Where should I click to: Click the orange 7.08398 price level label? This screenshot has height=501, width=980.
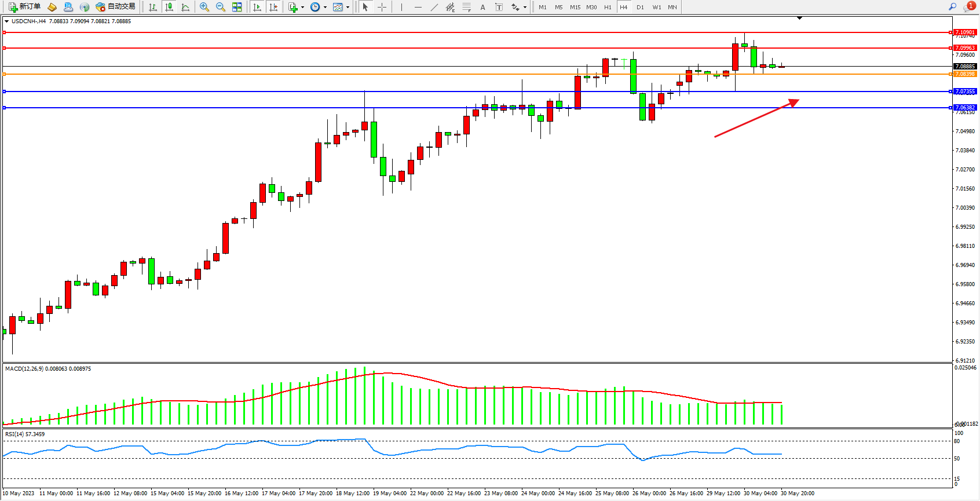coord(965,74)
